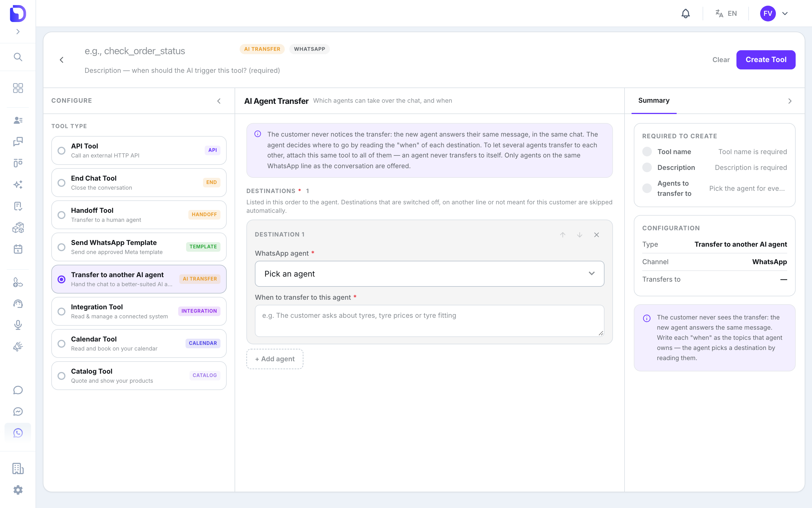Open the Pick an agent dropdown
812x508 pixels.
pos(429,274)
